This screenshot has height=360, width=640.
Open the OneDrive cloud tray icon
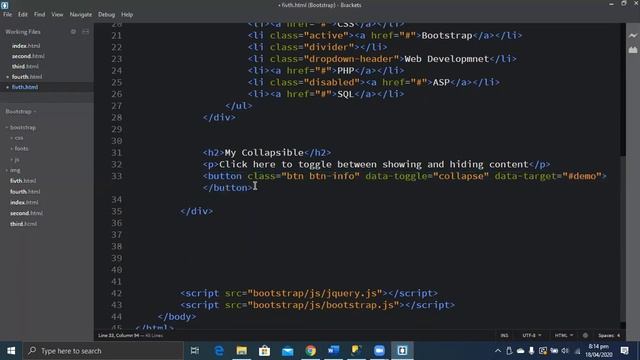pyautogui.click(x=520, y=351)
